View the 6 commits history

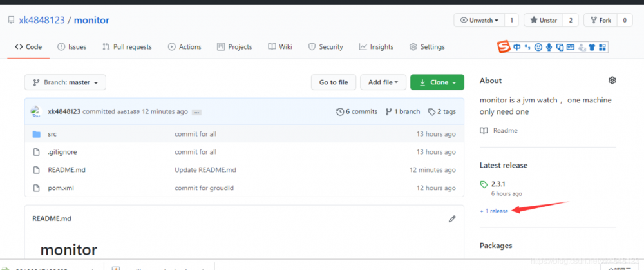[x=357, y=111]
